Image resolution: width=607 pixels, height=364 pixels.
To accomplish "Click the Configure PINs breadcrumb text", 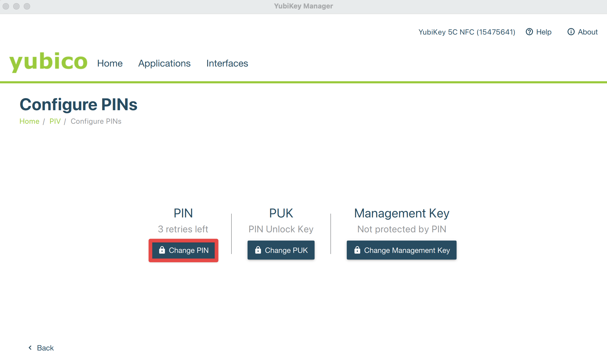I will (96, 121).
